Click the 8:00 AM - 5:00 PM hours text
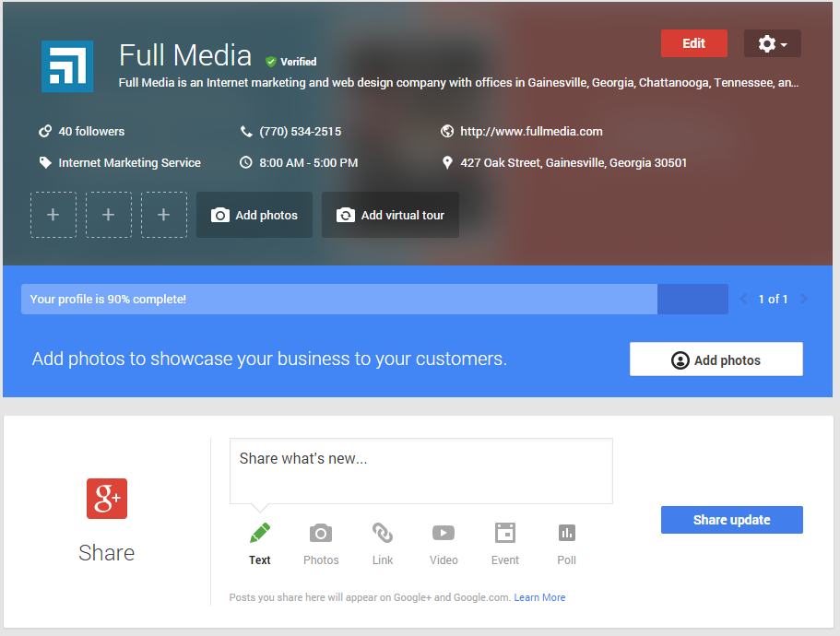Viewport: 840px width, 636px height. pyautogui.click(x=309, y=163)
